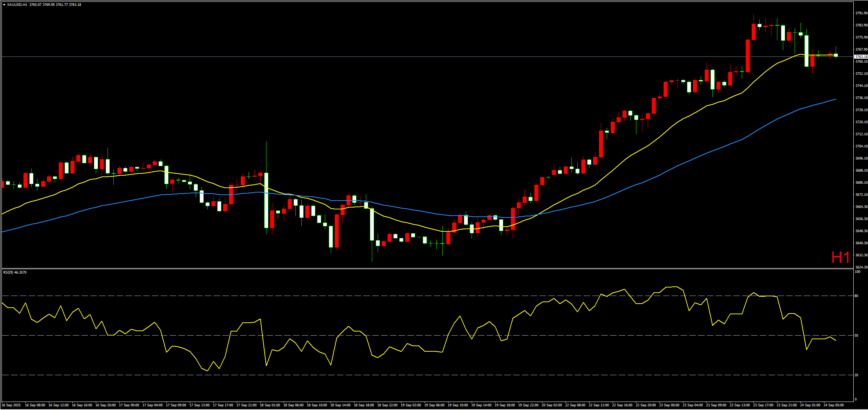This screenshot has width=868, height=410.
Task: Open the one-click trading arrow beside XAUUSD,H1
Action: pos(4,5)
